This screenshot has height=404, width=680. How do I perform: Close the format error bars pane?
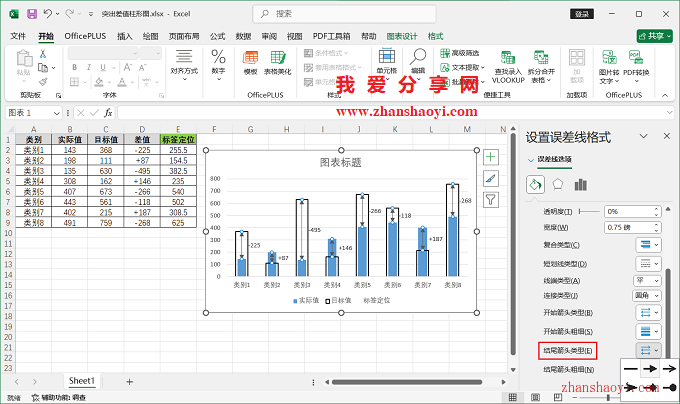click(x=667, y=136)
